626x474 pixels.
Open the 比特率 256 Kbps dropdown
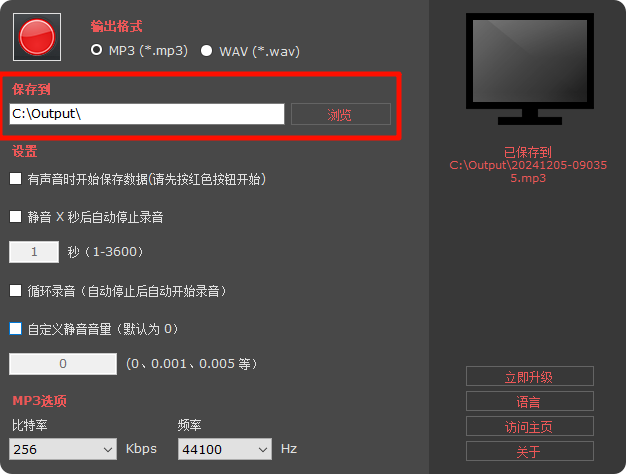click(x=63, y=449)
